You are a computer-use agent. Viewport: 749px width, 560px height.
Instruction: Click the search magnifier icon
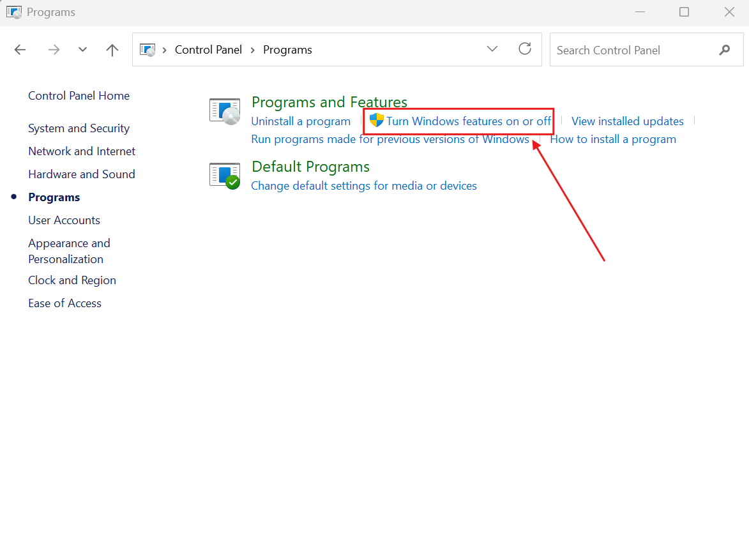[x=724, y=50]
